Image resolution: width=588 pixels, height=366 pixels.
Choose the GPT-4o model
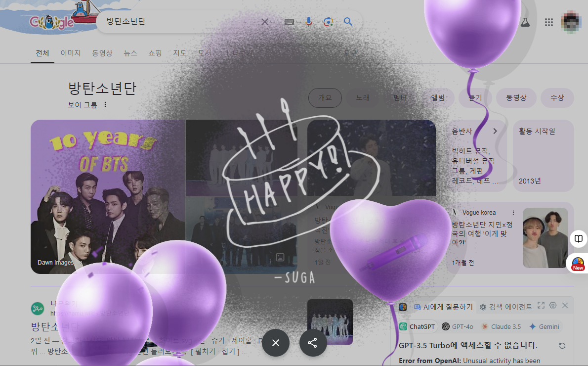[x=458, y=326]
